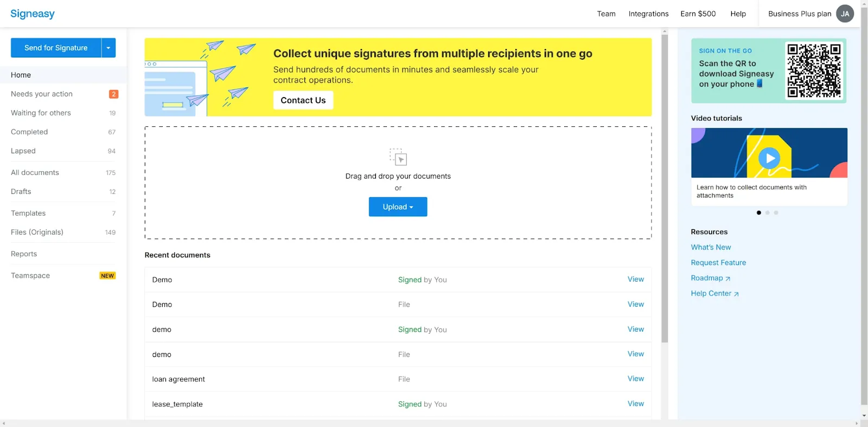The height and width of the screenshot is (427, 868).
Task: View the lowercase demo signed document
Action: click(x=636, y=329)
